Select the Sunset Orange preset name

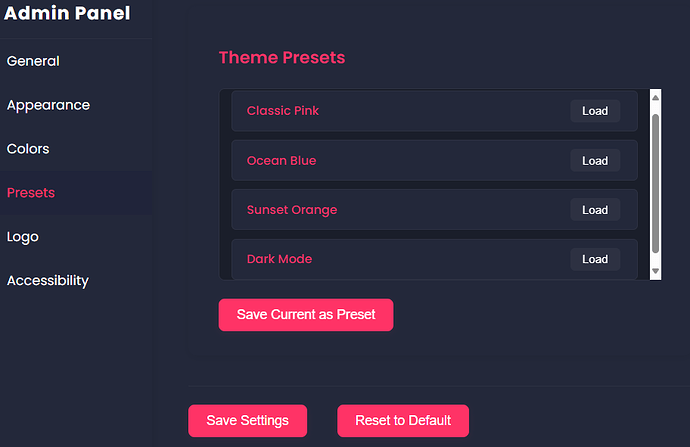pyautogui.click(x=292, y=210)
